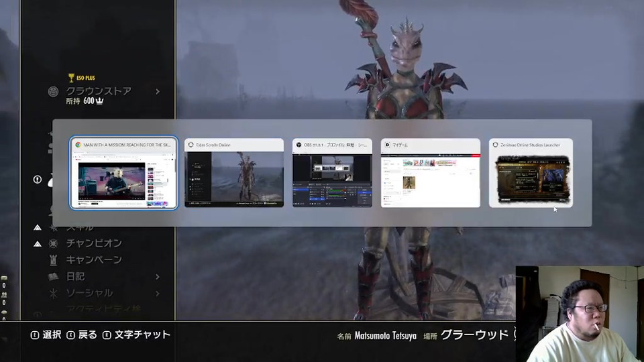Click the マイゲーム window title icon

[x=387, y=145]
